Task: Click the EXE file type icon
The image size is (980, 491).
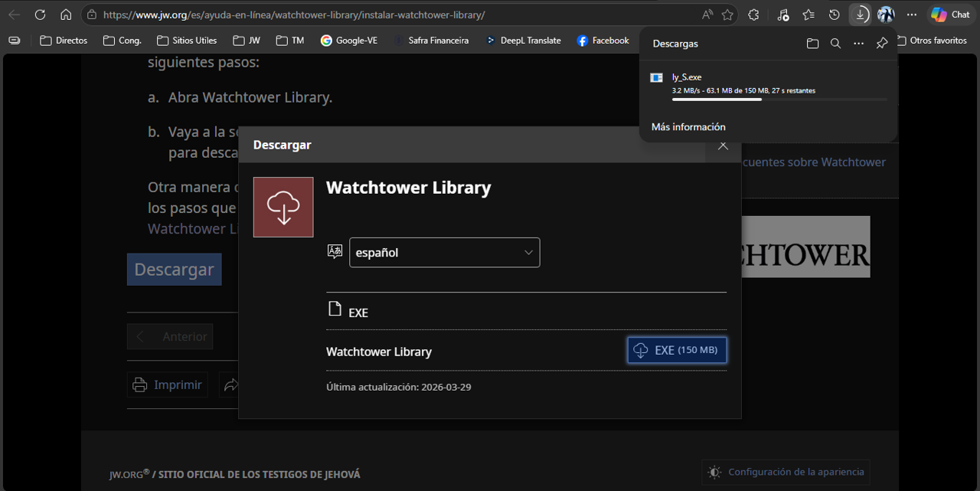Action: coord(335,309)
